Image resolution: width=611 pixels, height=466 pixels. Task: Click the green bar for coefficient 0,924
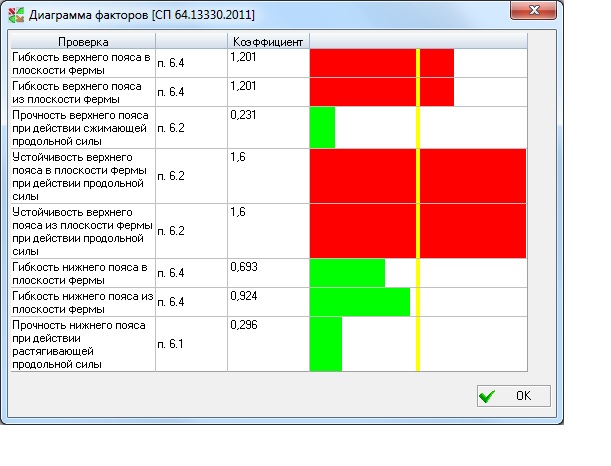[360, 302]
